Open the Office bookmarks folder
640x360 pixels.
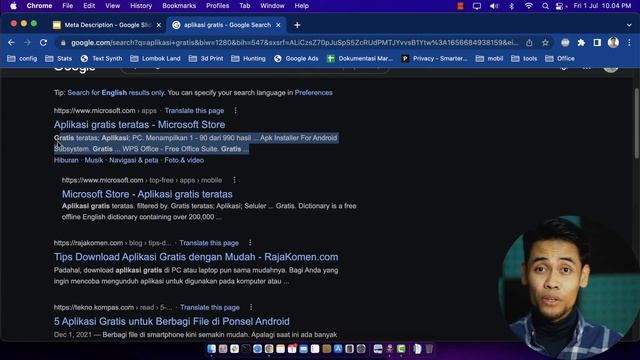[x=560, y=59]
